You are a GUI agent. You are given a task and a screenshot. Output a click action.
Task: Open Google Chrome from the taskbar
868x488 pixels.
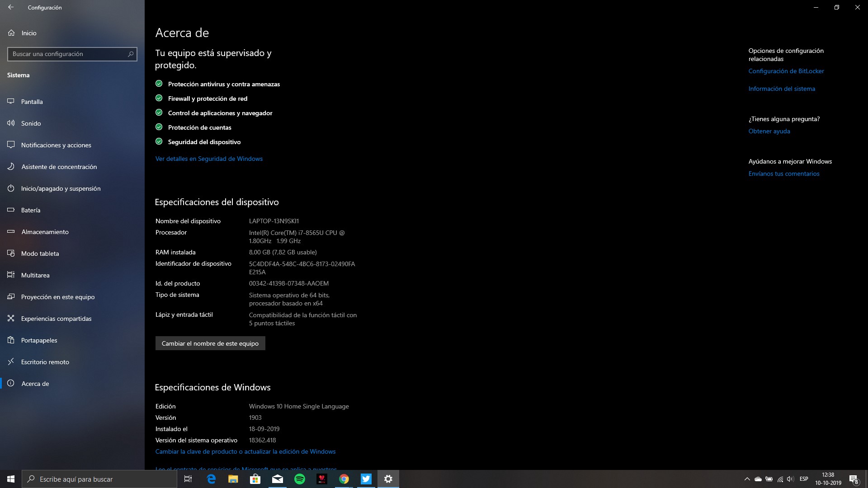coord(344,479)
